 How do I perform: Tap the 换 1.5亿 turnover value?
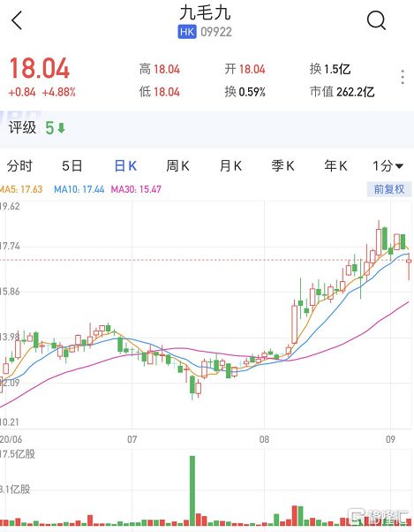click(330, 69)
